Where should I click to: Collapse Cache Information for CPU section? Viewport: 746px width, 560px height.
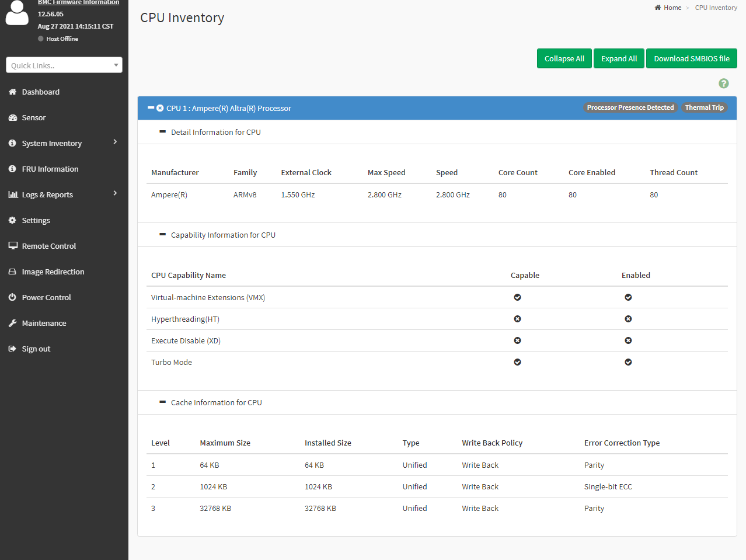163,402
